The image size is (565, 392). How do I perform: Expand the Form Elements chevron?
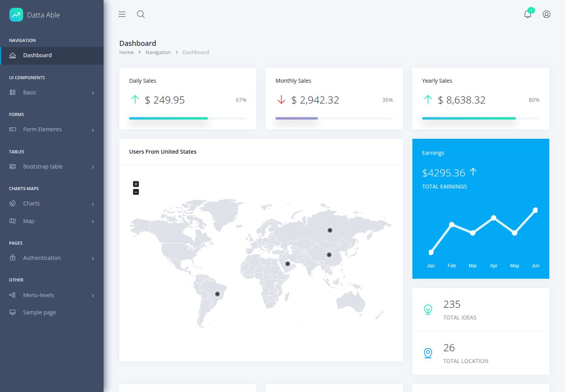click(x=93, y=130)
